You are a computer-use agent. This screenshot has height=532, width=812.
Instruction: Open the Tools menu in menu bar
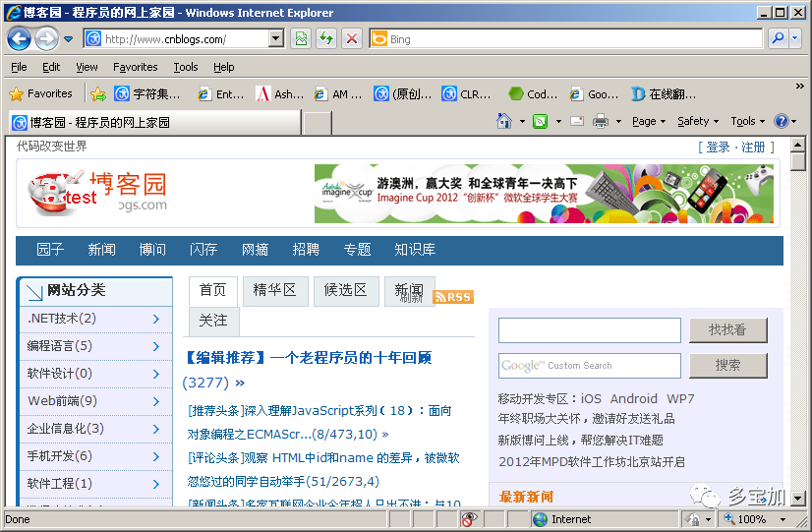[x=186, y=67]
